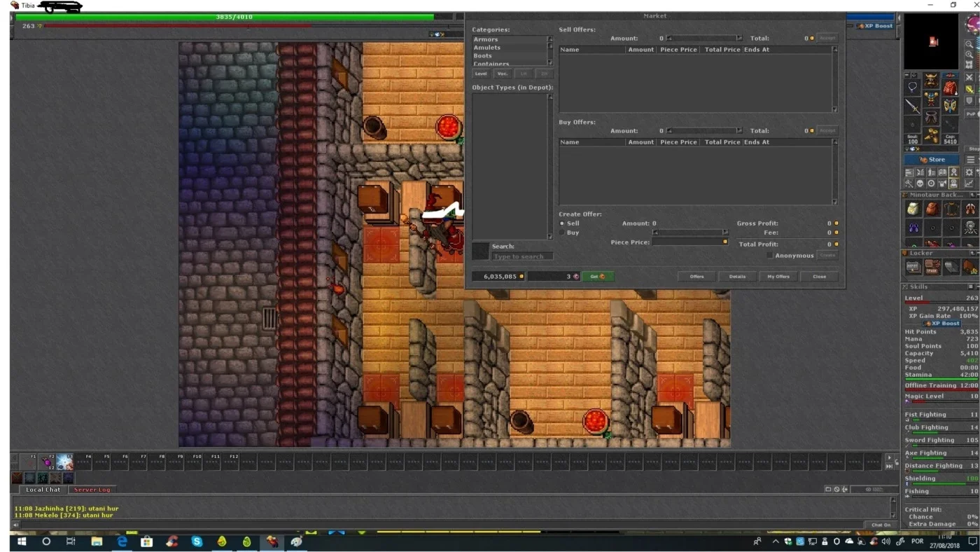Click Buy Offers amount right arrow
This screenshot has height=552, width=980.
click(x=739, y=131)
